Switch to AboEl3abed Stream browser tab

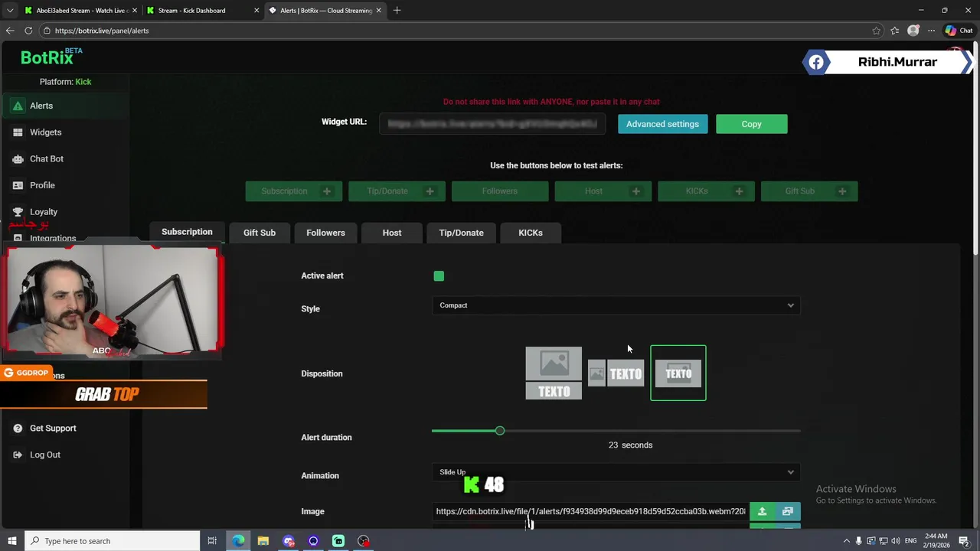tap(80, 11)
